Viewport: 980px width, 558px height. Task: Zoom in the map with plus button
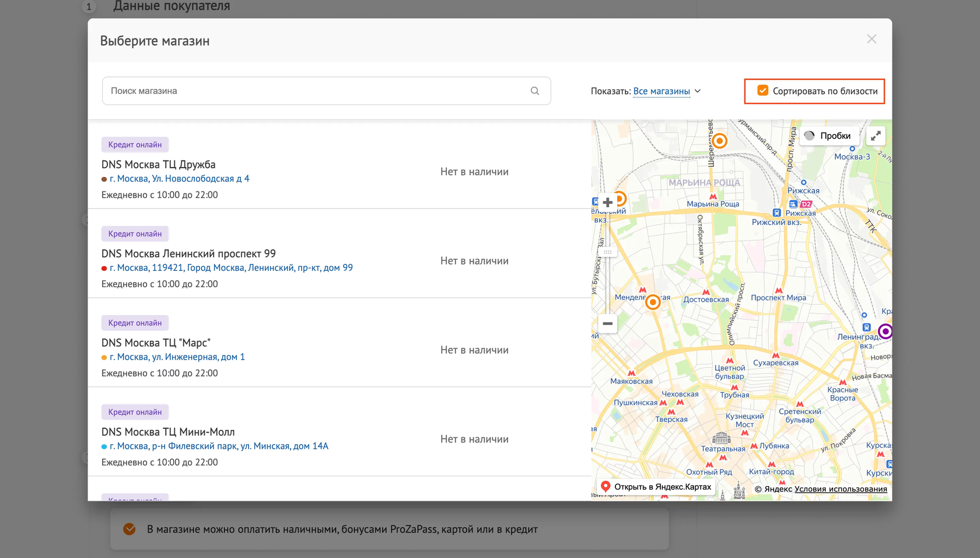[x=607, y=203]
